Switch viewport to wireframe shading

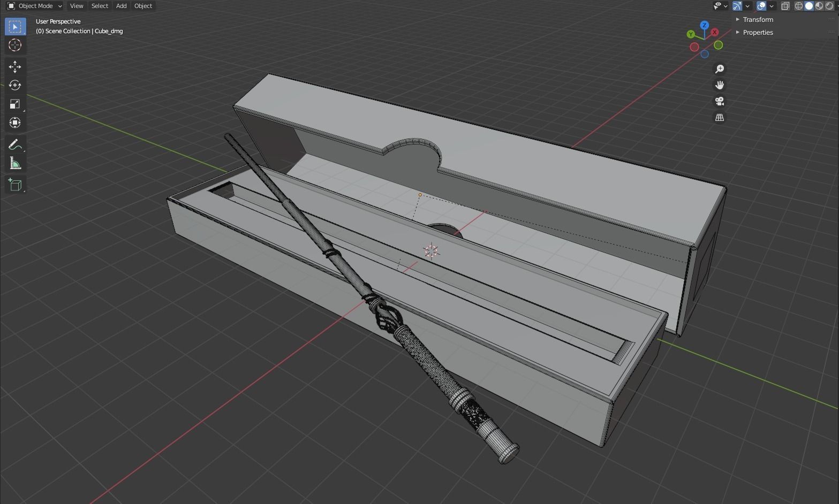coord(798,6)
